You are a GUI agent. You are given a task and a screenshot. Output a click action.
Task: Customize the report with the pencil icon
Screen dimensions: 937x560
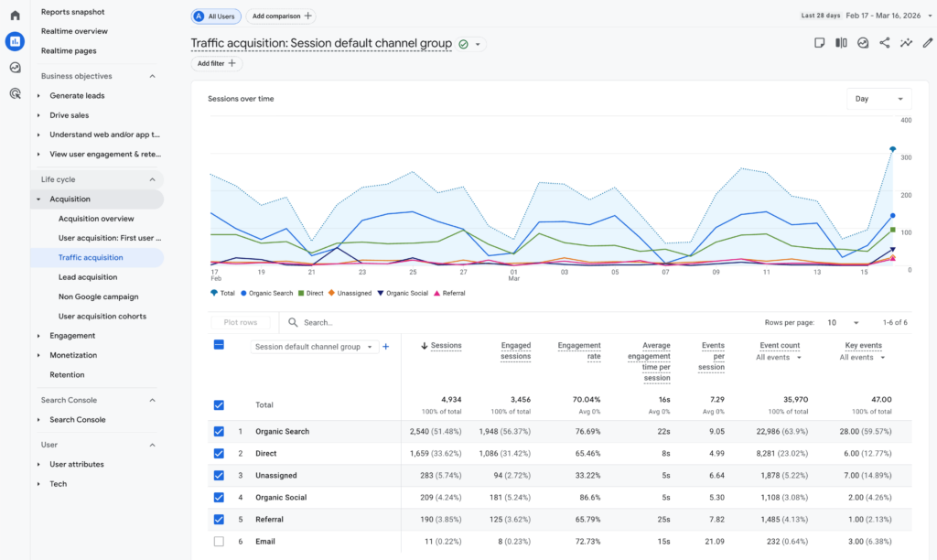point(927,42)
